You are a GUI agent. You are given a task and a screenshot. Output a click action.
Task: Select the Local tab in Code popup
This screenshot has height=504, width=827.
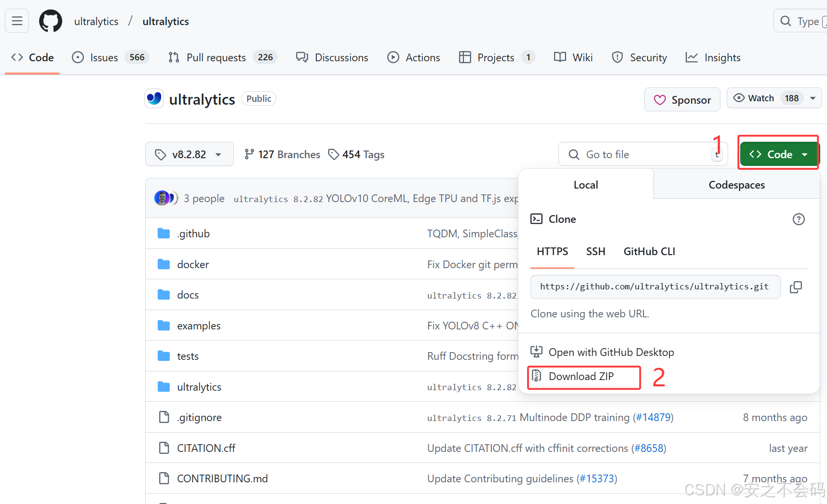click(586, 185)
